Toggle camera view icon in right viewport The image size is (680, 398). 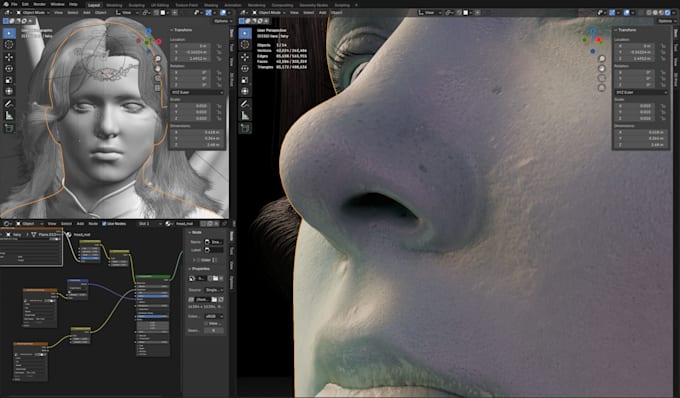point(602,78)
